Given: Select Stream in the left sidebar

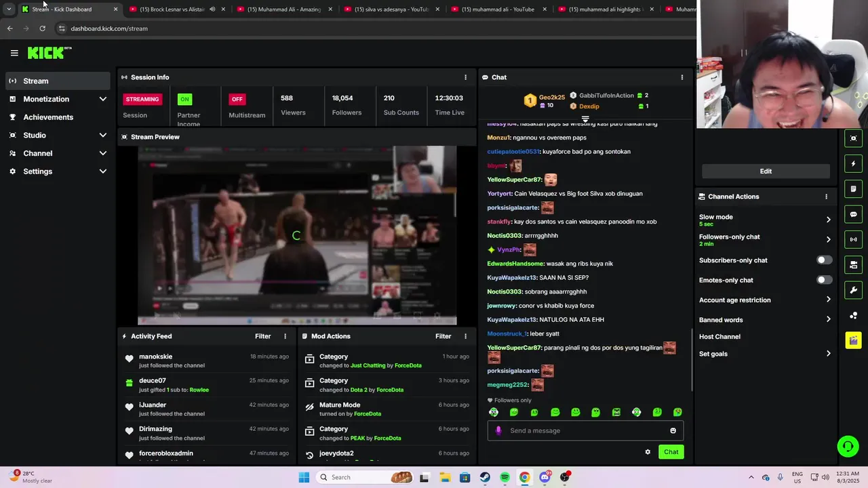Looking at the screenshot, I should (58, 81).
